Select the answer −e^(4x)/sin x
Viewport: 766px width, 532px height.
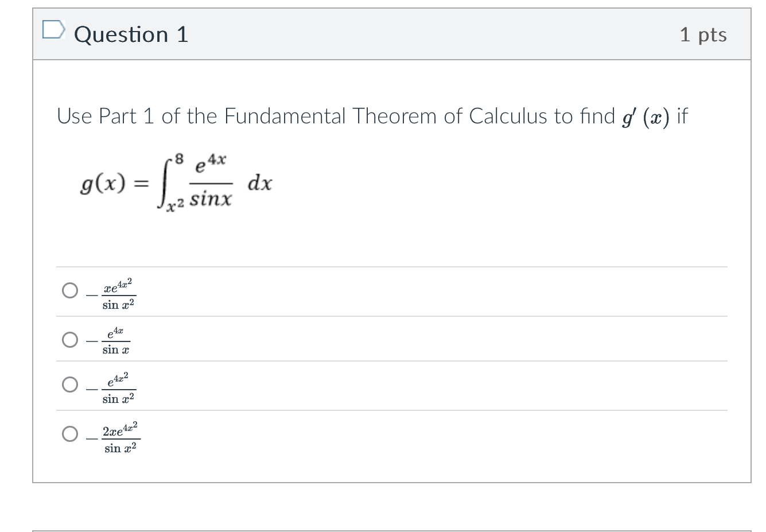(69, 340)
